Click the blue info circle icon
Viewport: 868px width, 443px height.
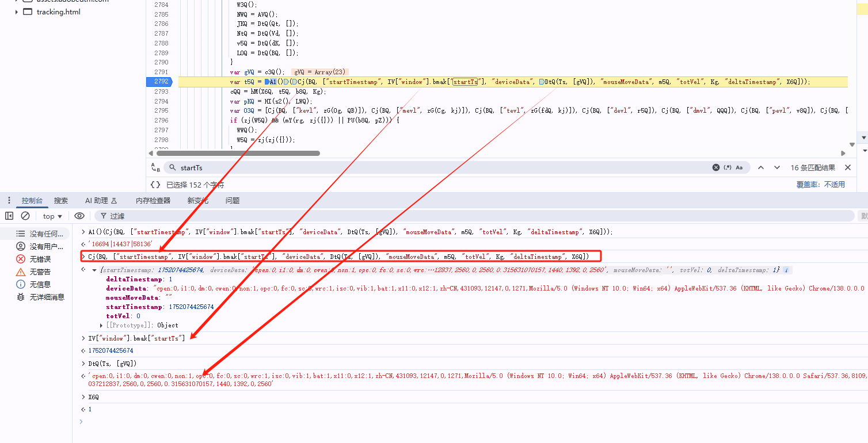[21, 285]
